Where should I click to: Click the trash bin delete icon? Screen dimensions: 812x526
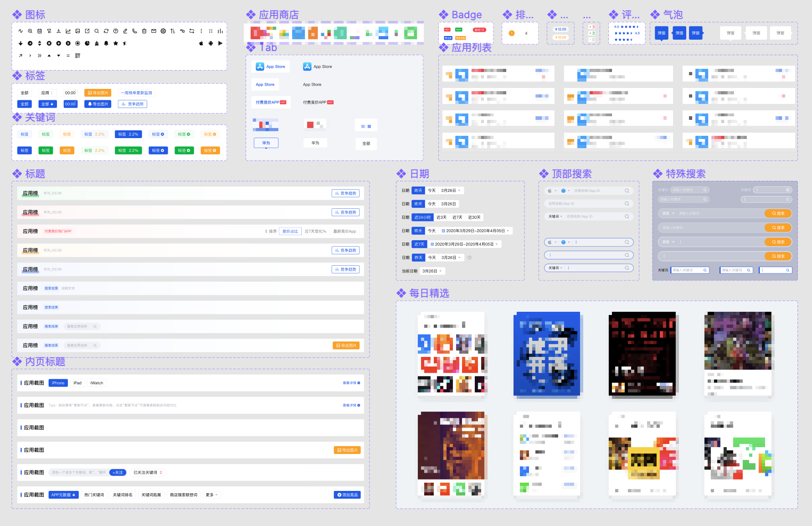pyautogui.click(x=144, y=31)
